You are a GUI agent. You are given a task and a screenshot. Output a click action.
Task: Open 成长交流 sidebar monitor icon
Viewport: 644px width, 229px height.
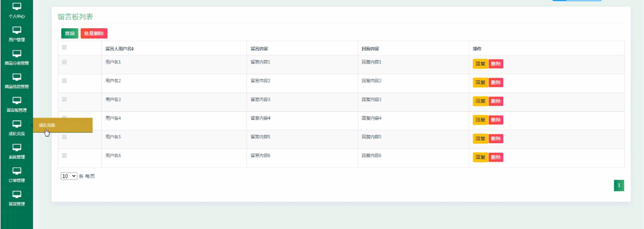click(x=17, y=124)
